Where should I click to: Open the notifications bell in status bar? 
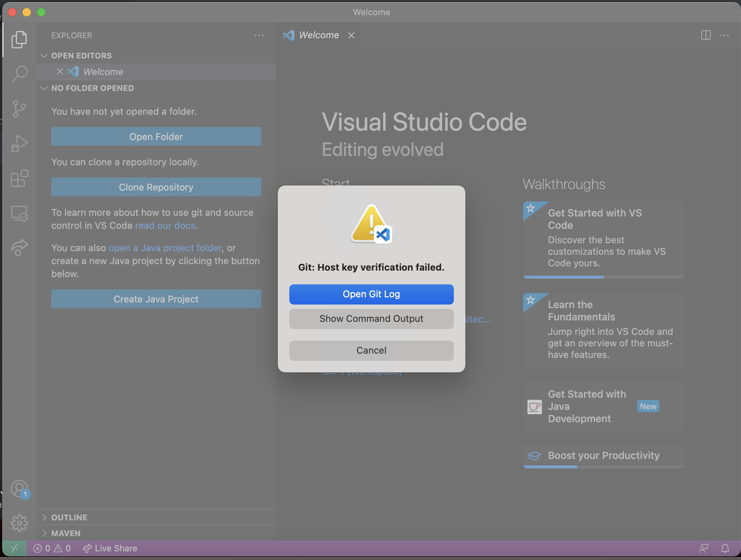[x=725, y=548]
